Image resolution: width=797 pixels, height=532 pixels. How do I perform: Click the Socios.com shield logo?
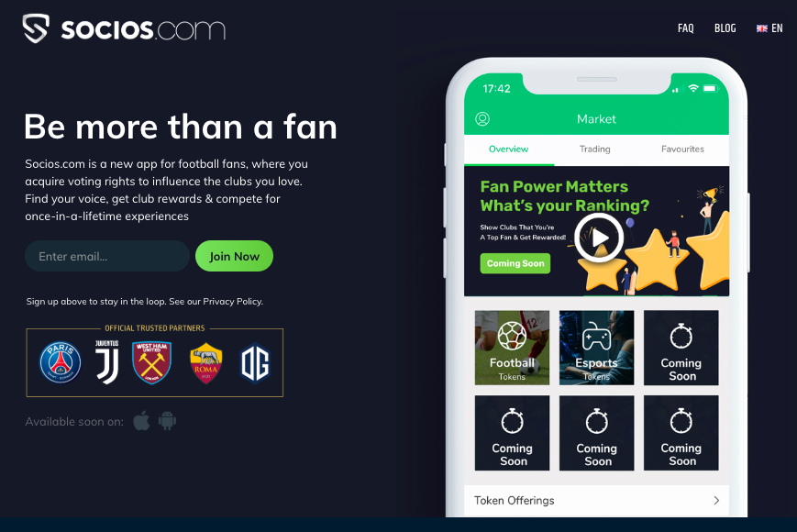tap(36, 28)
